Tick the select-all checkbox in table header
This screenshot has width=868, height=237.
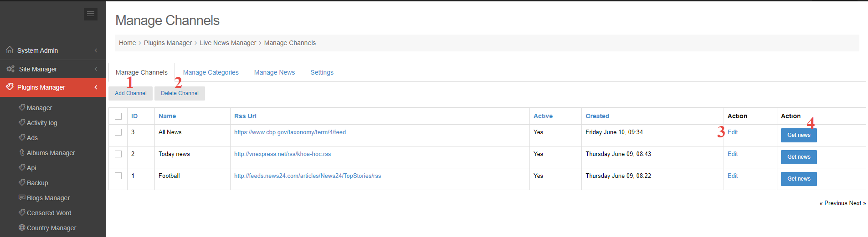[118, 116]
